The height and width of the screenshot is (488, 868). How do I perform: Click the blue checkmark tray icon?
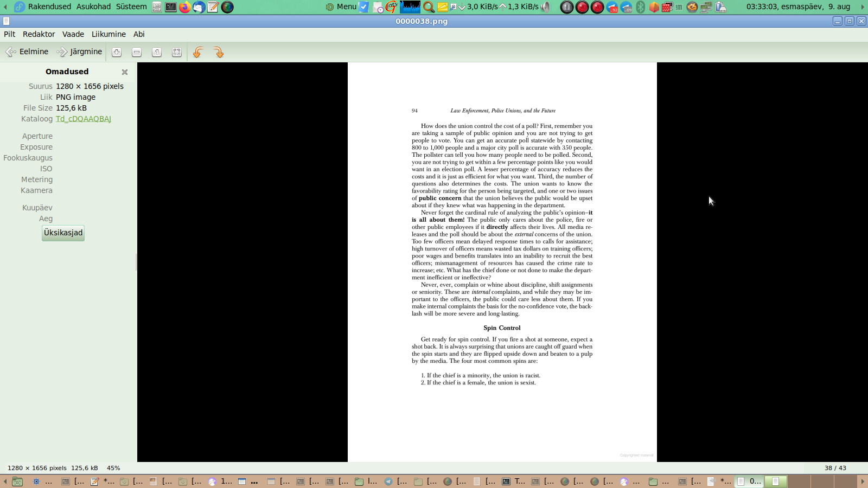pyautogui.click(x=364, y=7)
